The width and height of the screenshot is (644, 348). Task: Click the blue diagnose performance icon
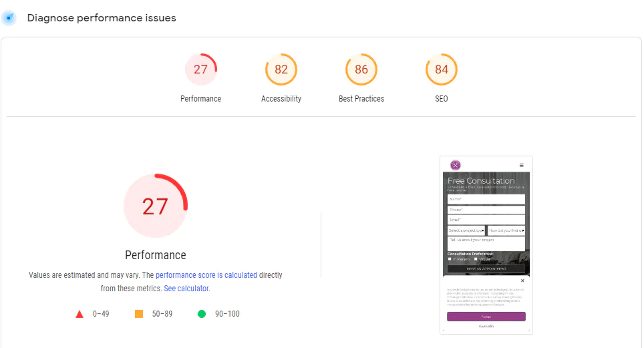pos(9,18)
